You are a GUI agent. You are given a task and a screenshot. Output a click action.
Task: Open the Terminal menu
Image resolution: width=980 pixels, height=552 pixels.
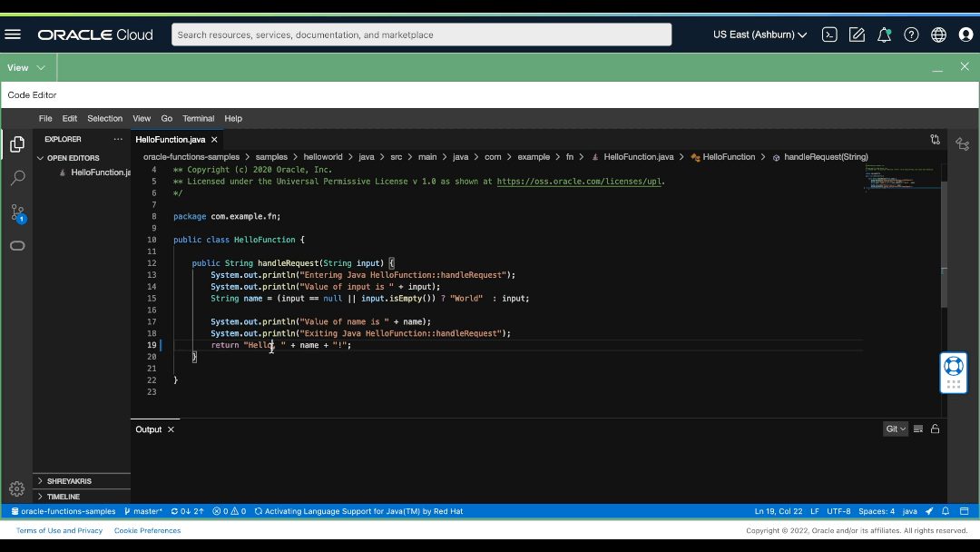198,118
